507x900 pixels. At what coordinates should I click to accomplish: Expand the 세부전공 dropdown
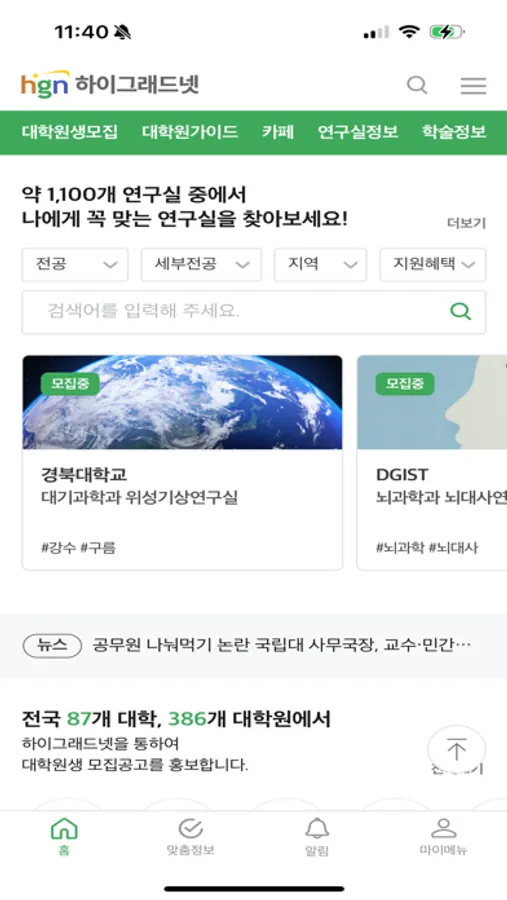201,265
